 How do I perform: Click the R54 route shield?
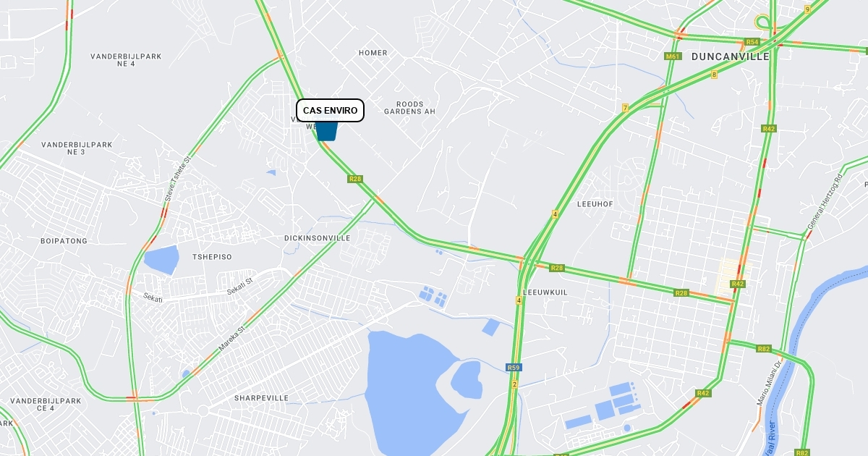[x=752, y=43]
